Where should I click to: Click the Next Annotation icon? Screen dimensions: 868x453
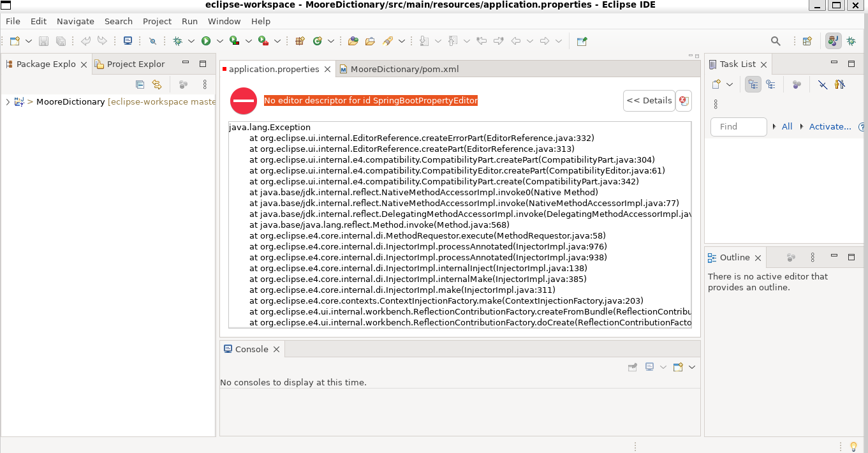(424, 41)
